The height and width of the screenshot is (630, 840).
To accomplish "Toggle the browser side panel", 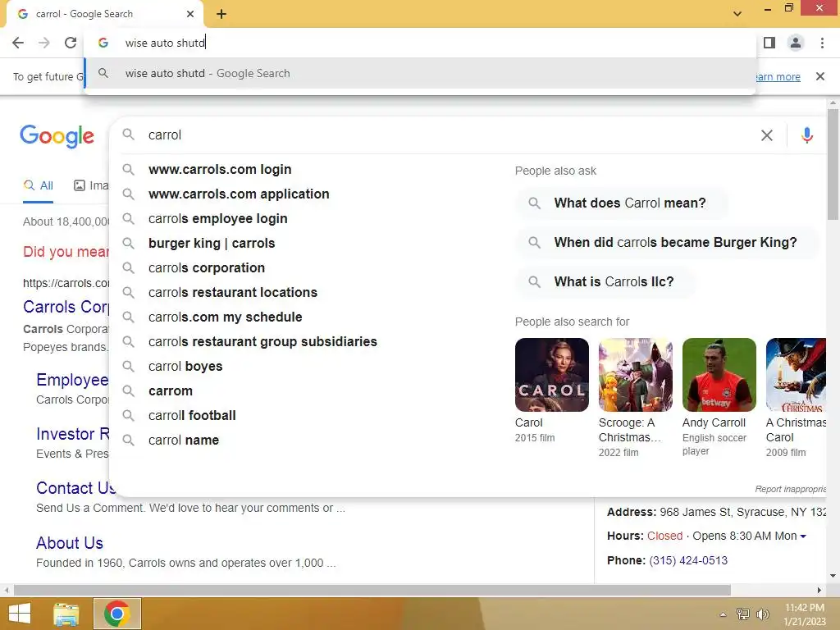I will click(x=769, y=43).
